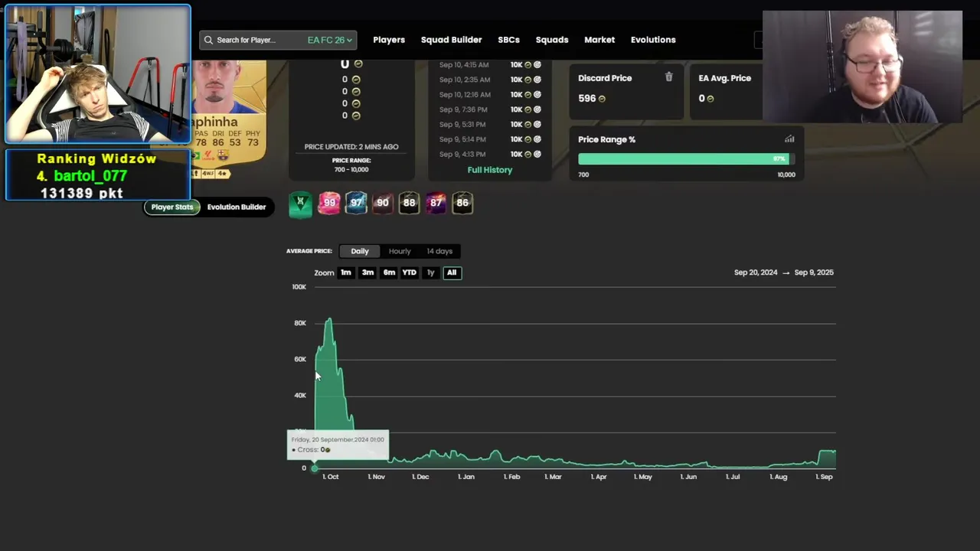
Task: Select the 90 rated card version
Action: [383, 203]
